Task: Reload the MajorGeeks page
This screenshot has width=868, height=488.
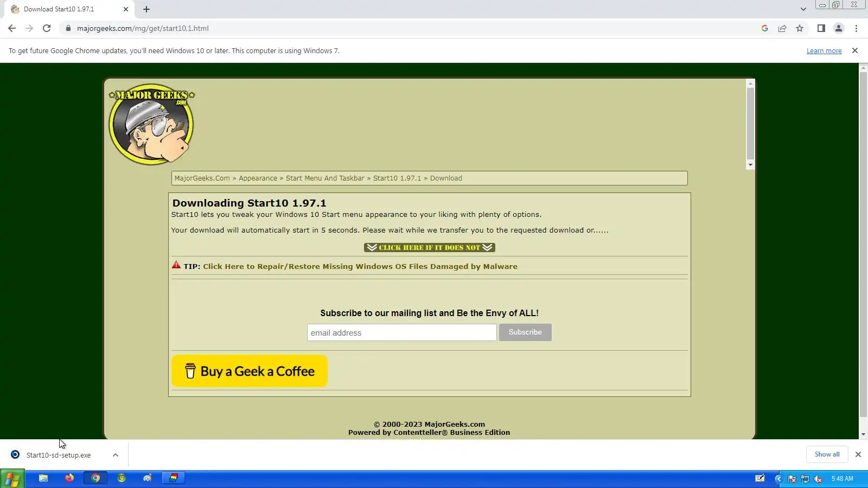Action: pyautogui.click(x=47, y=28)
